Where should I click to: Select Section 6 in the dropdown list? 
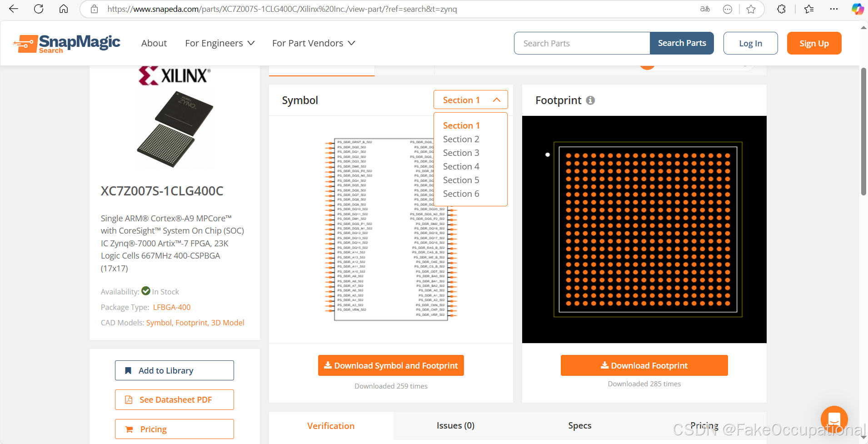coord(461,194)
